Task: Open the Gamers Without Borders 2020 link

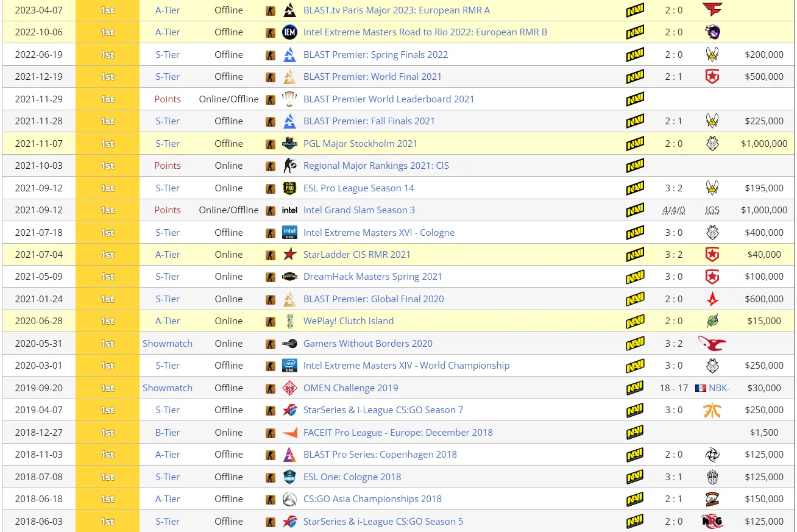Action: point(368,343)
